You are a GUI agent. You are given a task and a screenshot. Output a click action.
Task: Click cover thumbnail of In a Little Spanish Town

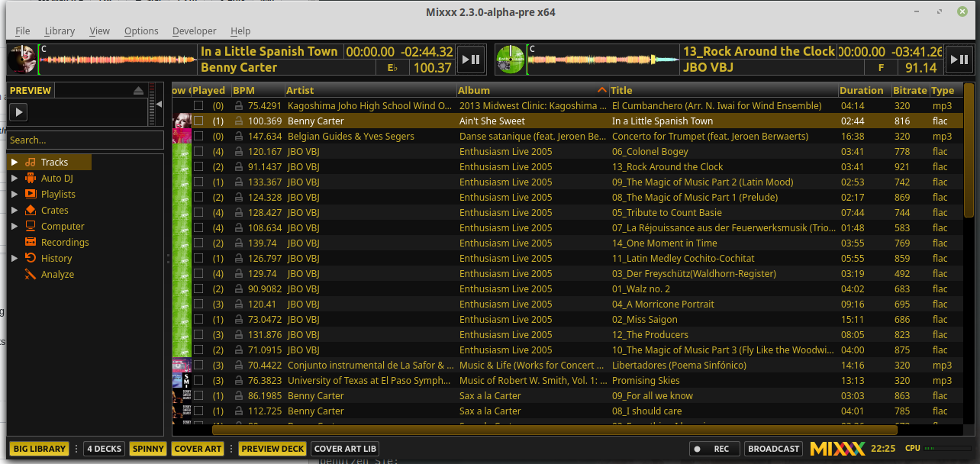[x=182, y=121]
